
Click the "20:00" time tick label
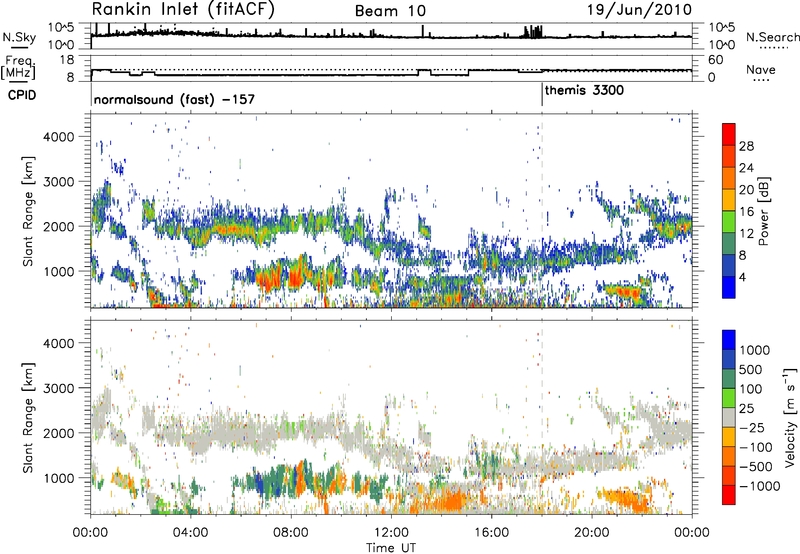tap(592, 533)
